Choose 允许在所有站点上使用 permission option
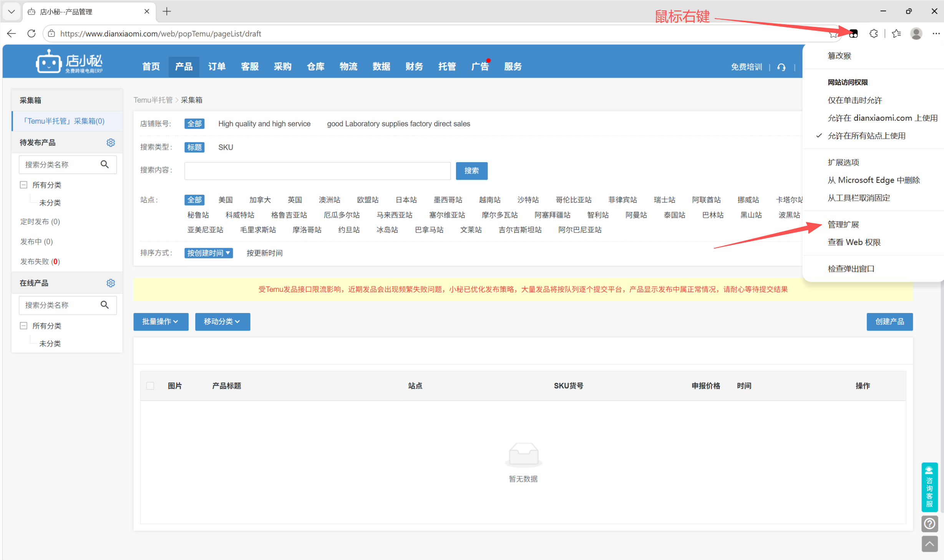Image resolution: width=944 pixels, height=560 pixels. pyautogui.click(x=866, y=136)
